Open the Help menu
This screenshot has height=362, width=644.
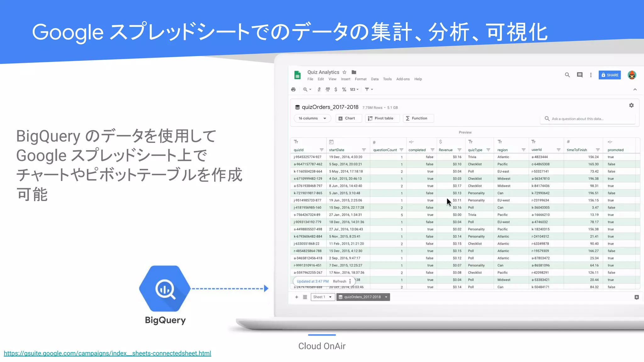click(x=418, y=79)
